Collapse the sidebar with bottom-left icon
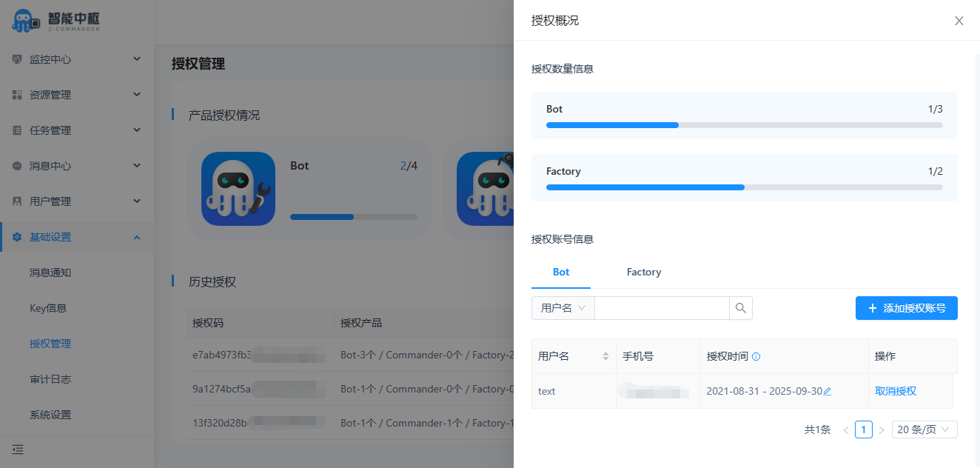The height and width of the screenshot is (468, 980). [x=18, y=449]
